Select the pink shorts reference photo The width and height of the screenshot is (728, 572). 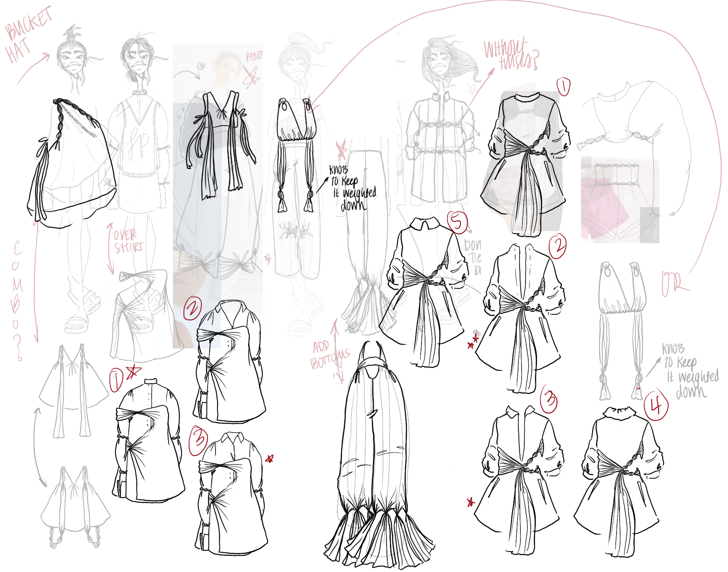coord(620,199)
